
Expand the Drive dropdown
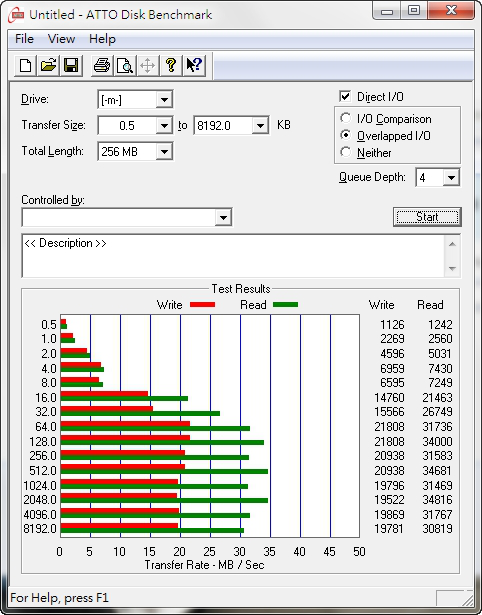point(164,100)
